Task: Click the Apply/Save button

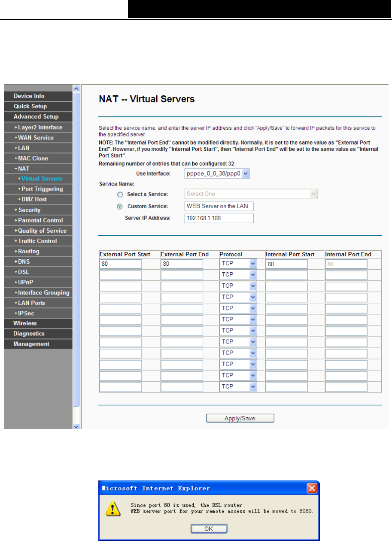Action: [x=240, y=418]
